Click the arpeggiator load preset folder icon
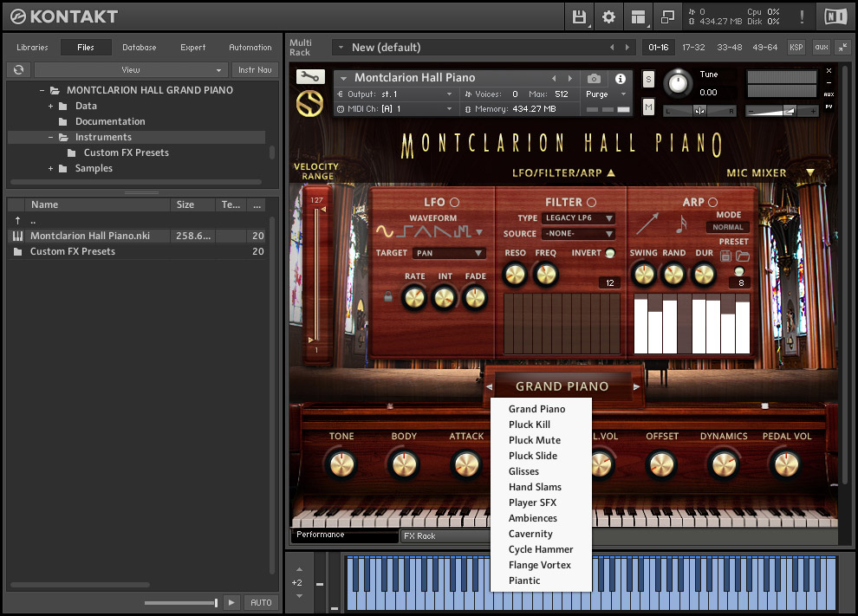The image size is (858, 616). click(743, 256)
